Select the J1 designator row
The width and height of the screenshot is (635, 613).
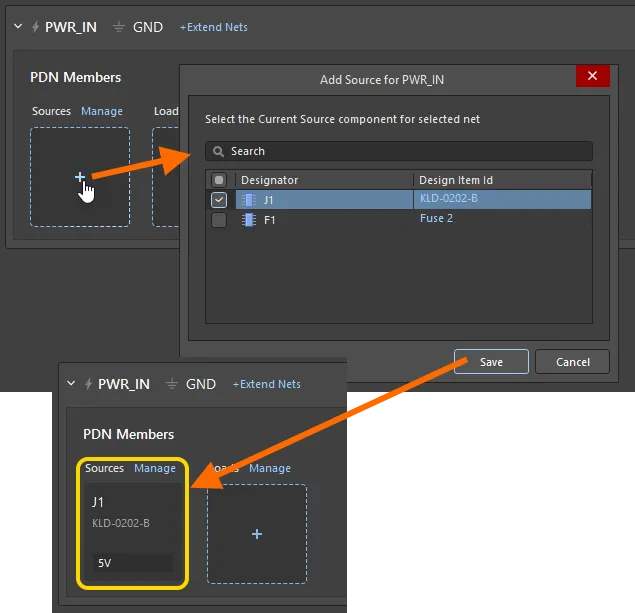[x=324, y=200]
